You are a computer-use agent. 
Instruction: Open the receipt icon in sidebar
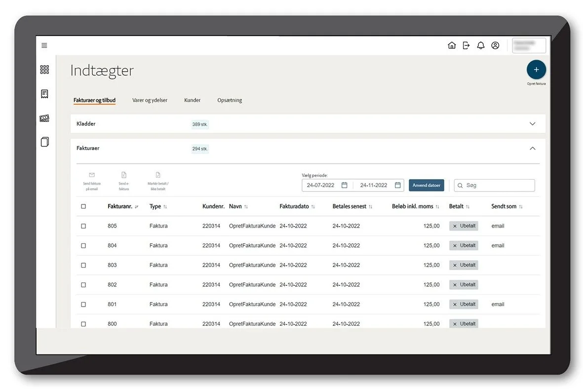(x=44, y=94)
